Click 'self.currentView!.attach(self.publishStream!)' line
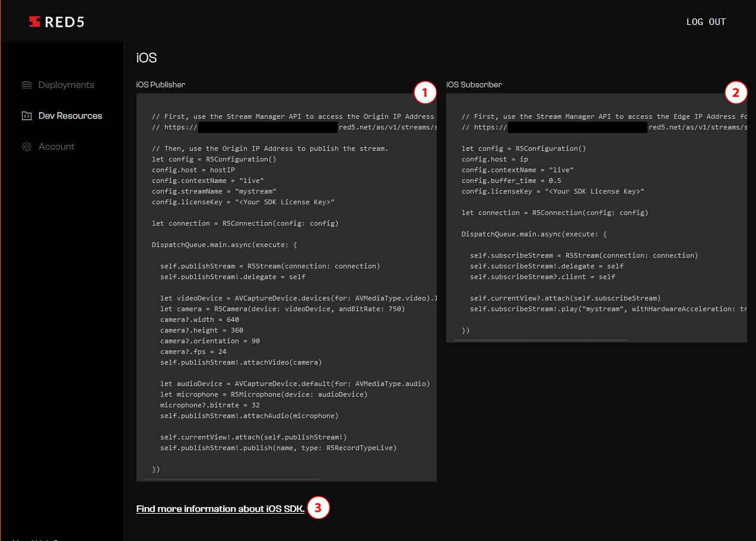This screenshot has width=756, height=541. pyautogui.click(x=253, y=437)
